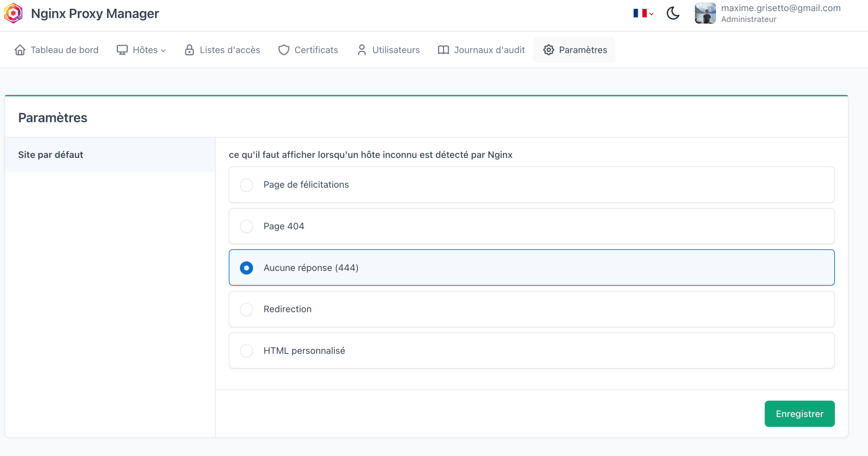Click the Paramètres gear icon

pyautogui.click(x=548, y=50)
